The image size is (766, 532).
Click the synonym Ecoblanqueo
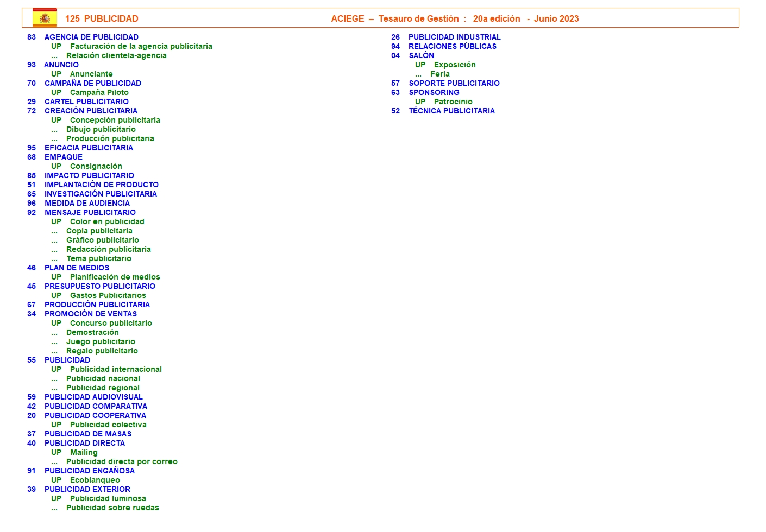pyautogui.click(x=95, y=480)
